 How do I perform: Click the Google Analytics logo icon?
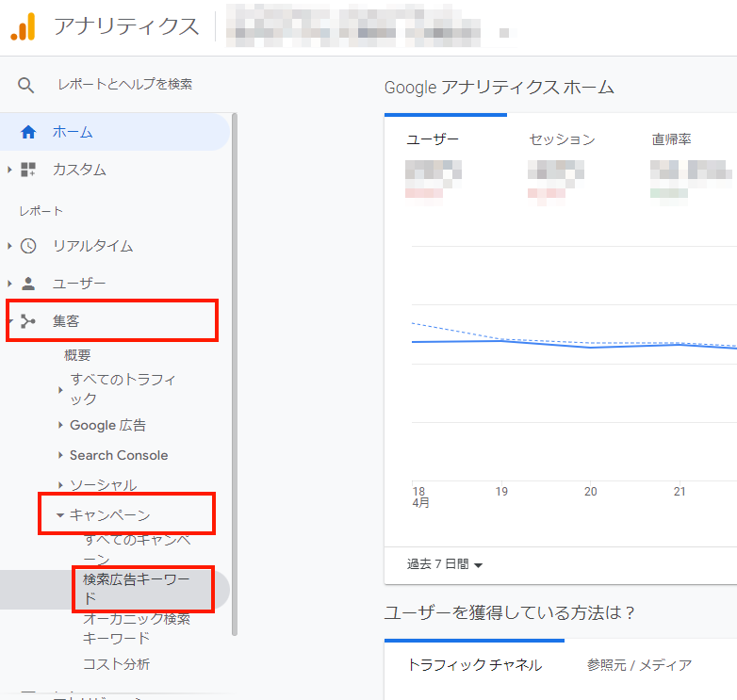coord(23,26)
